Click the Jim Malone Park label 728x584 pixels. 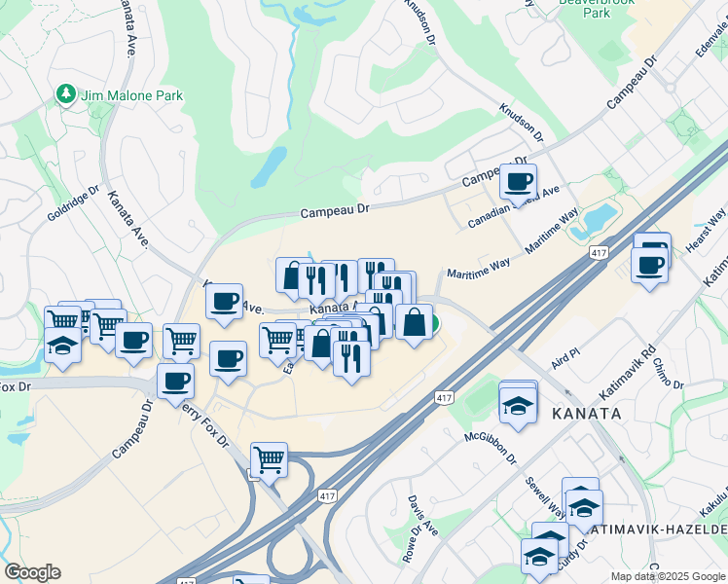pyautogui.click(x=132, y=95)
